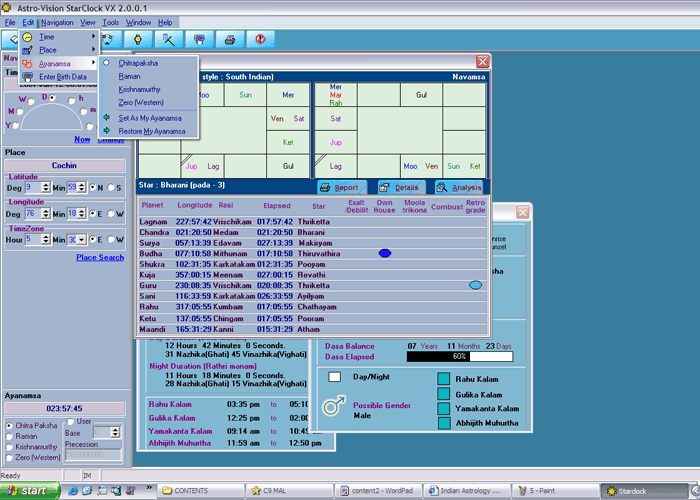Choose Krishnamurthy in Ayanamsa submenu
The image size is (700, 500).
tap(139, 89)
